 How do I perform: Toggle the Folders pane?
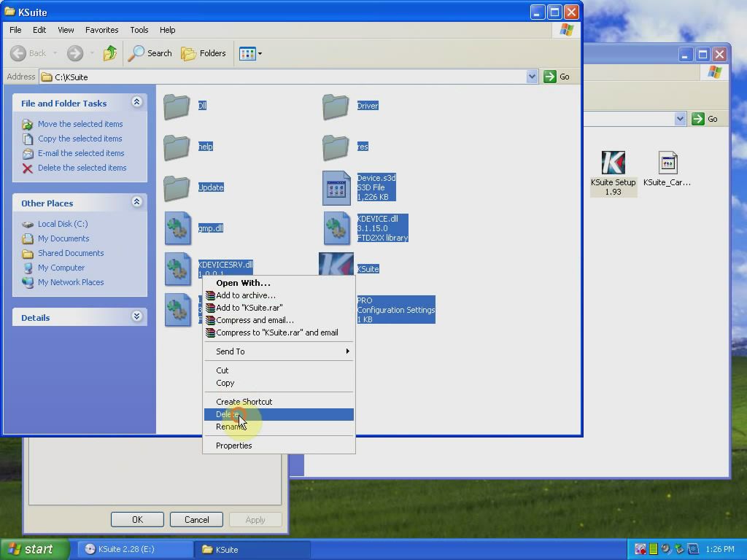pyautogui.click(x=204, y=53)
